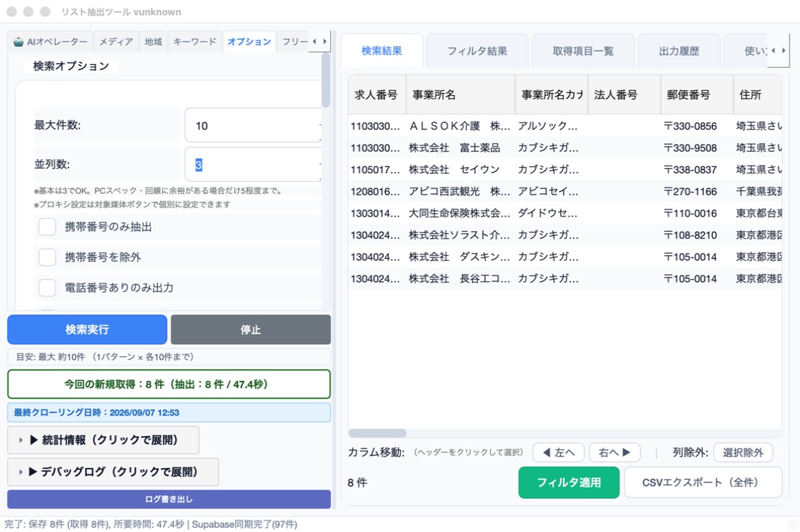Viewport: 800px width, 532px height.
Task: Switch to the フィルタ結果 tab
Action: 477,51
